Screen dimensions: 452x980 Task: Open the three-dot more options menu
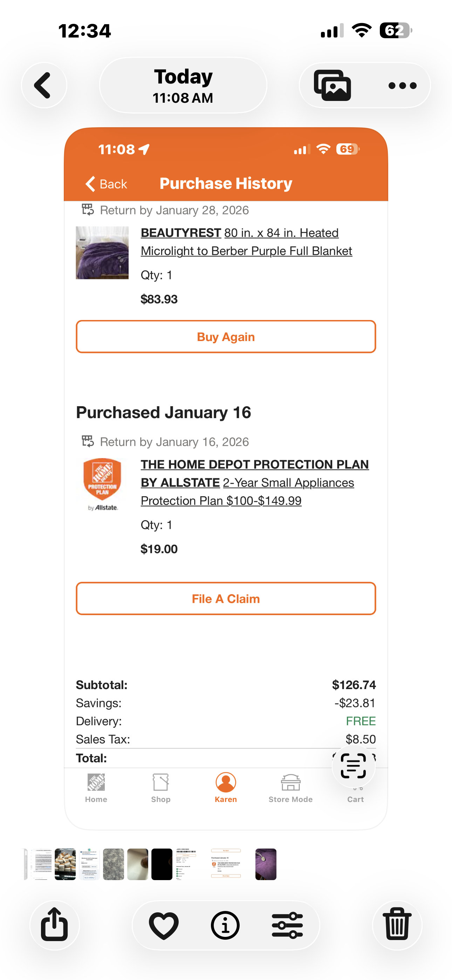click(403, 86)
